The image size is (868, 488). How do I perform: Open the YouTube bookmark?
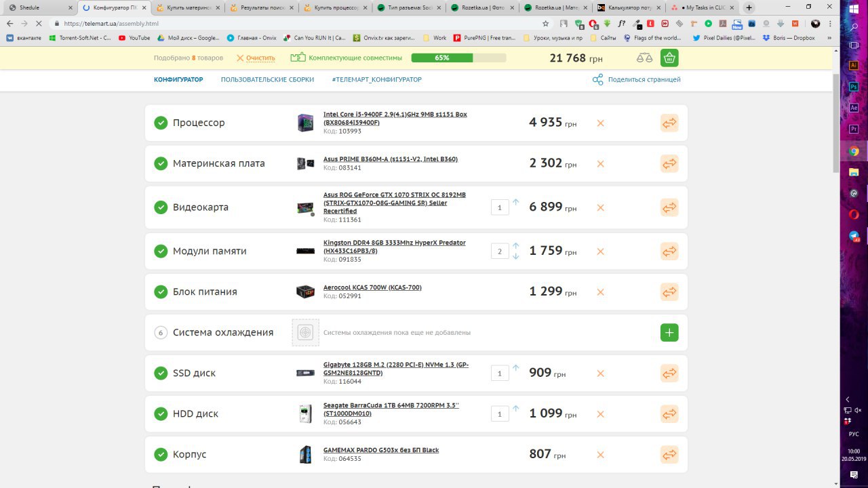[x=134, y=38]
